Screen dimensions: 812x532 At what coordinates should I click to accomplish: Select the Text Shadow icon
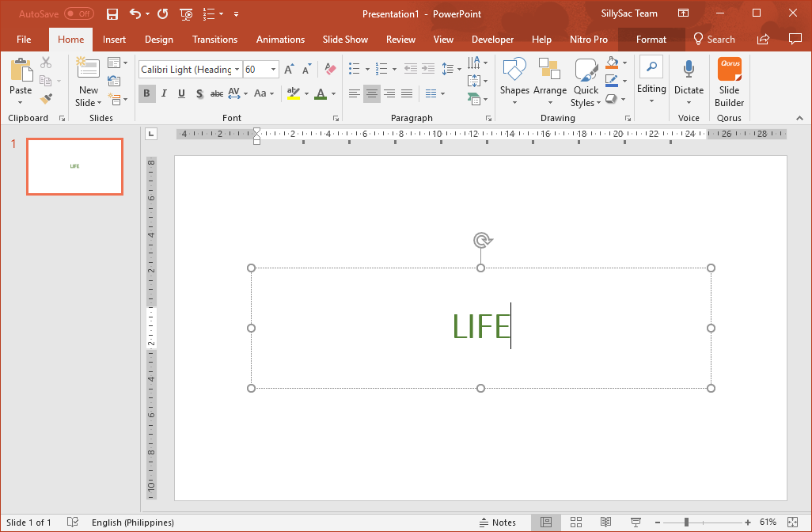click(x=199, y=94)
